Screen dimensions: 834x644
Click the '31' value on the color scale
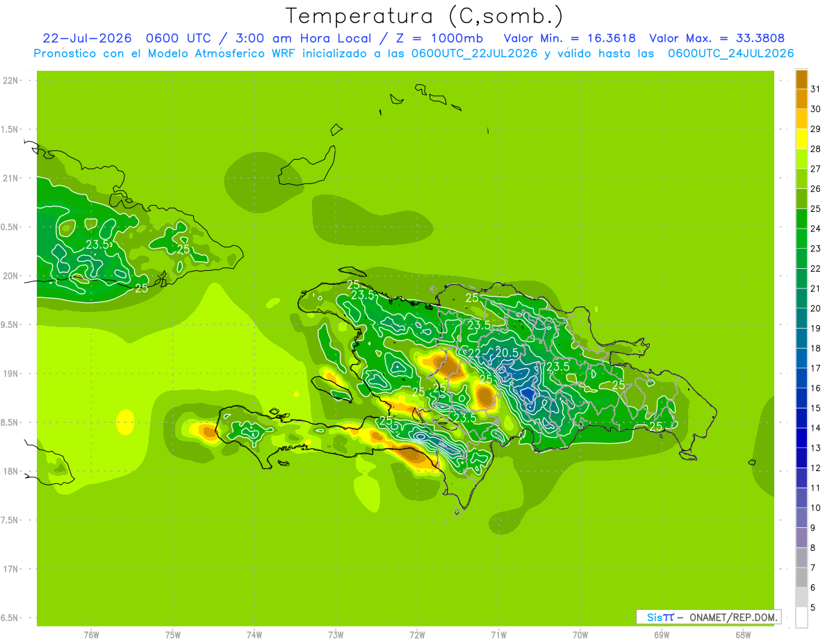point(815,89)
